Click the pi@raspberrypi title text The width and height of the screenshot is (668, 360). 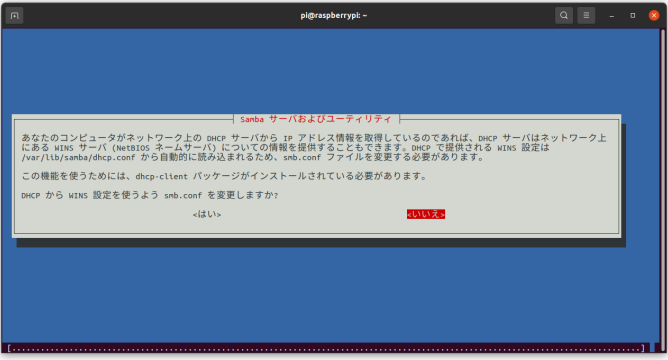[334, 16]
